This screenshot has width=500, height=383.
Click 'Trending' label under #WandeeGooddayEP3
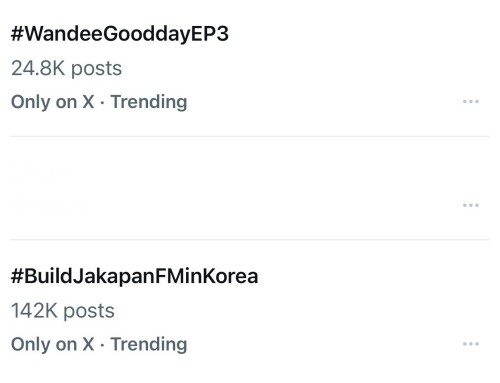point(149,102)
